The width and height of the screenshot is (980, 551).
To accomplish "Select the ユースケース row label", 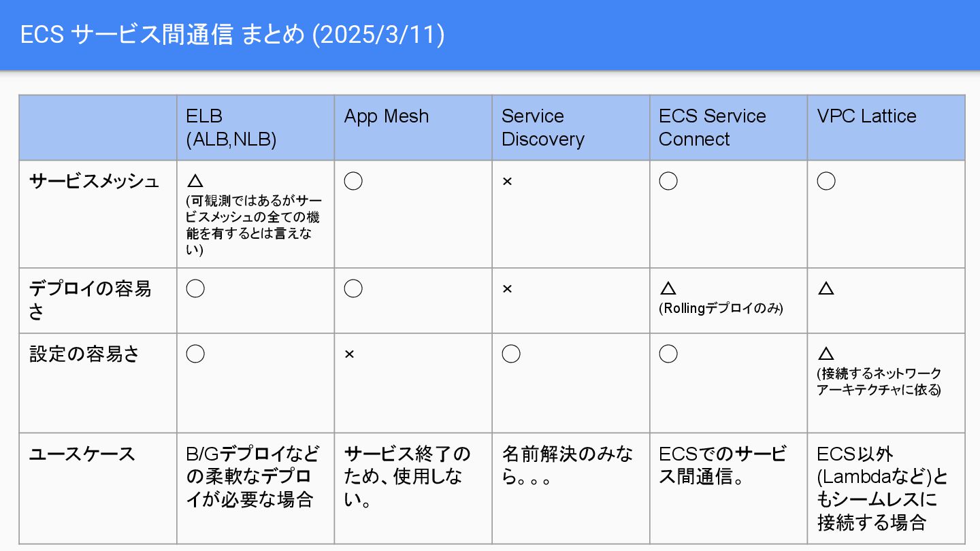I will pyautogui.click(x=82, y=454).
